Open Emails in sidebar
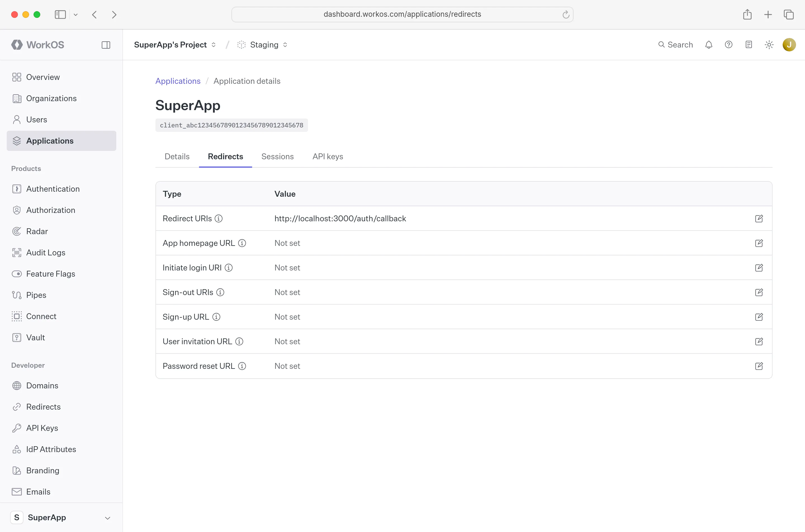The image size is (805, 532). click(61, 492)
